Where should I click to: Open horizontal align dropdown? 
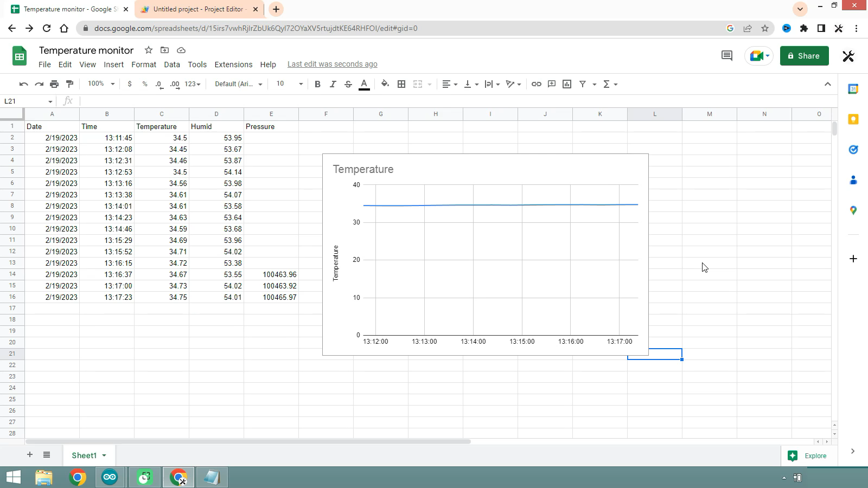pos(450,84)
